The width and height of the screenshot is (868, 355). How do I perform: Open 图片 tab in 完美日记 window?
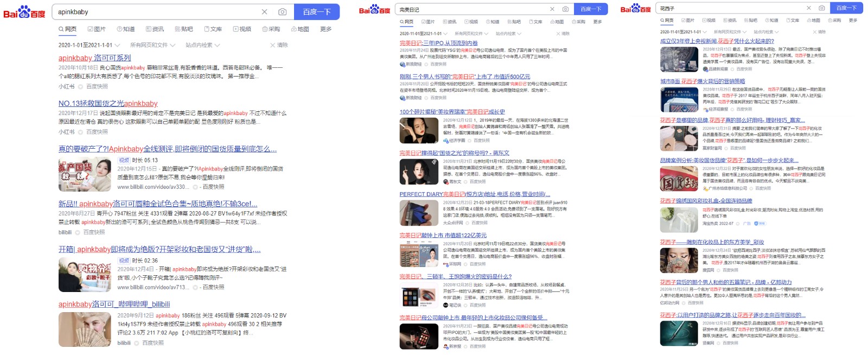click(x=427, y=22)
